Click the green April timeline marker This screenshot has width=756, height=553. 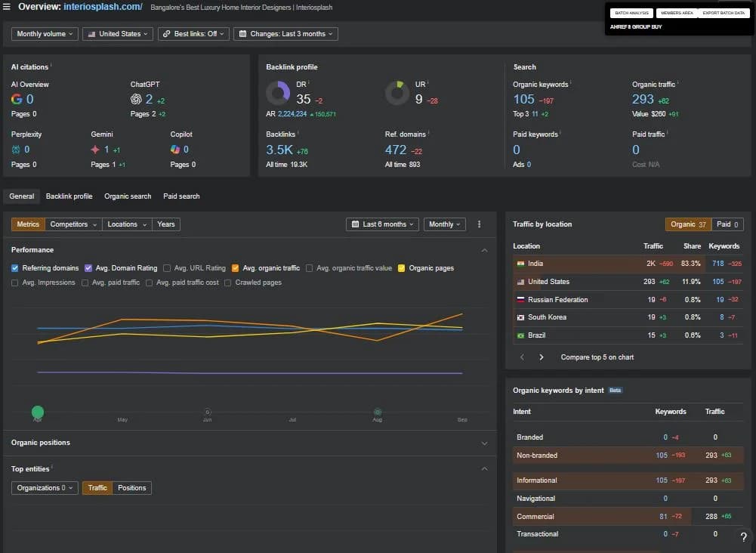(38, 412)
